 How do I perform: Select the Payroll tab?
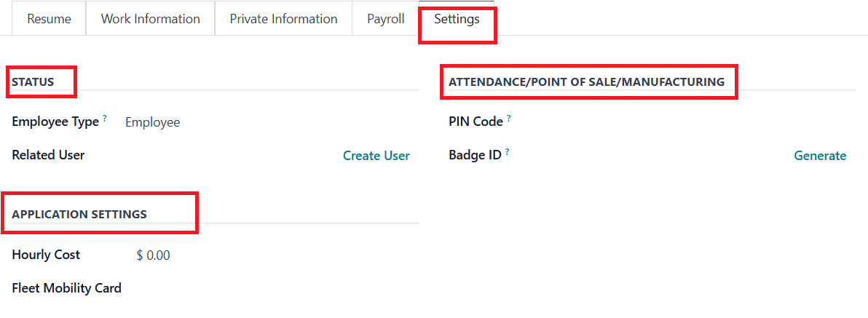(386, 19)
